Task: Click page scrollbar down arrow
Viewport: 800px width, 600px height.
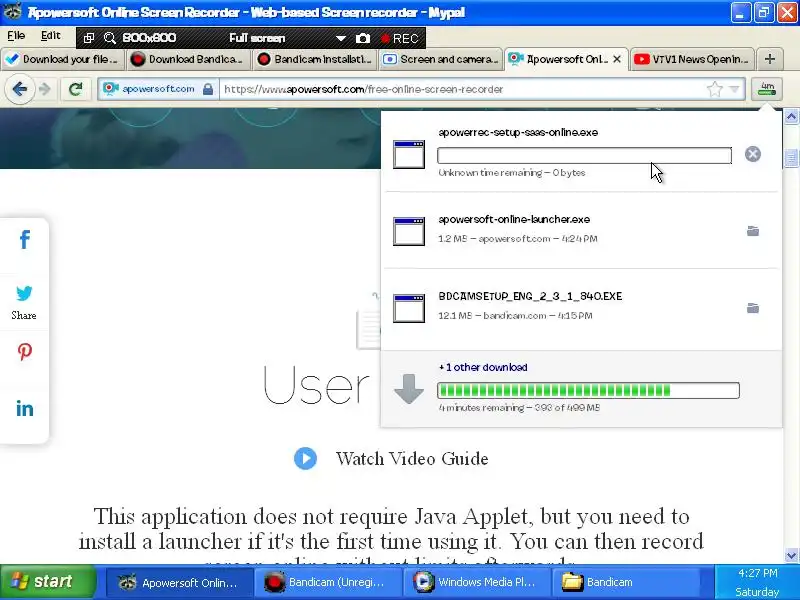Action: click(x=791, y=555)
